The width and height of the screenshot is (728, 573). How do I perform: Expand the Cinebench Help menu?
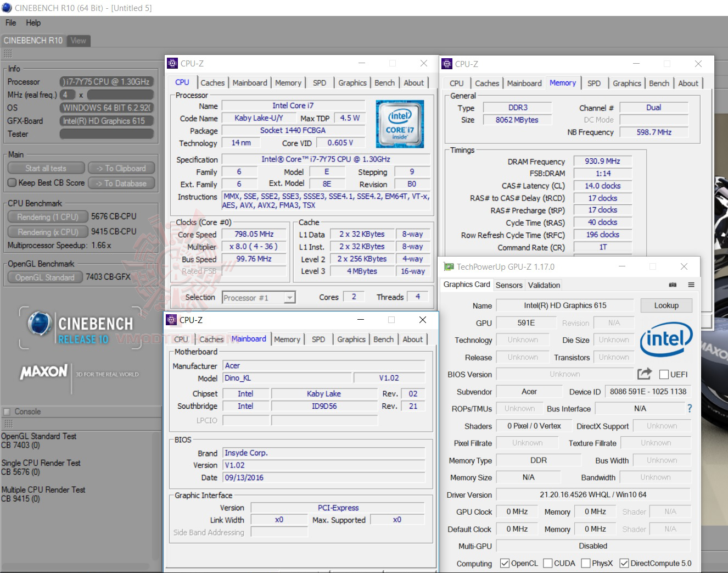(33, 23)
